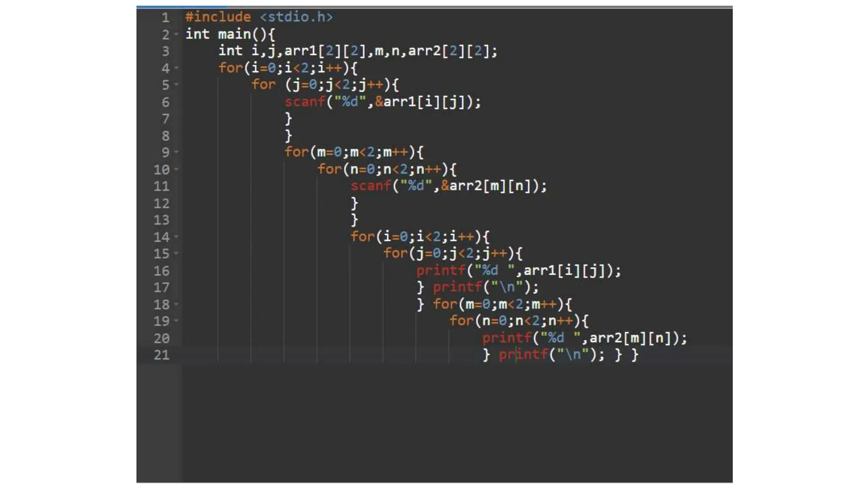Select line number 12 in the gutter

point(161,203)
